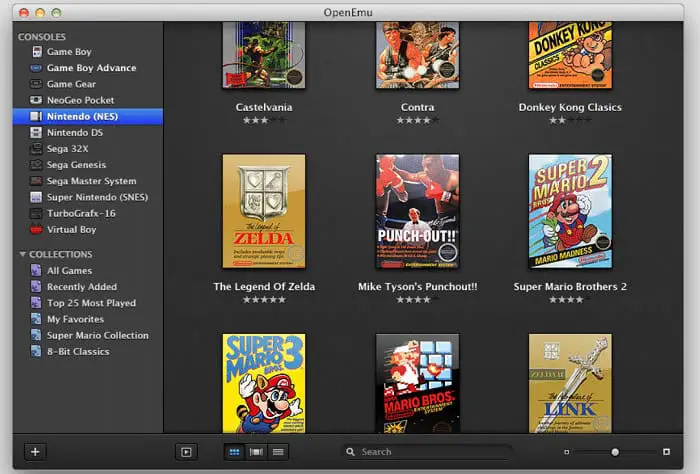Viewport: 700px width, 474px height.
Task: Click Mike Tyson's Punchout!! title text
Action: point(417,287)
